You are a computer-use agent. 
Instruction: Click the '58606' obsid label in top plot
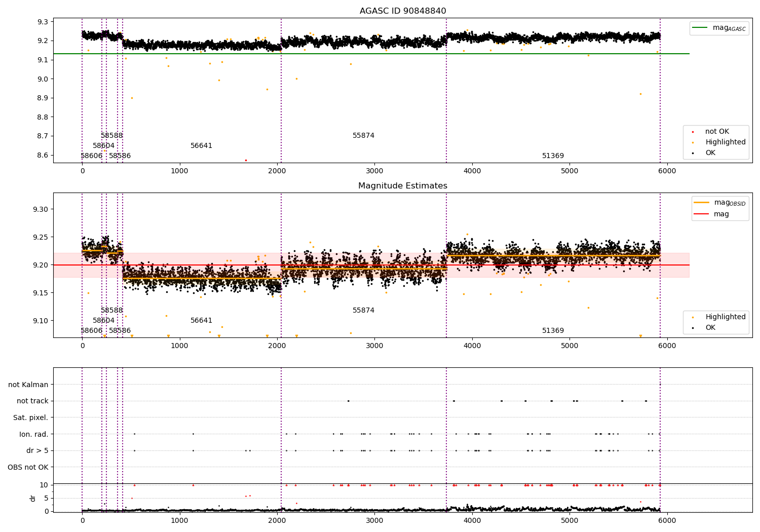click(92, 156)
